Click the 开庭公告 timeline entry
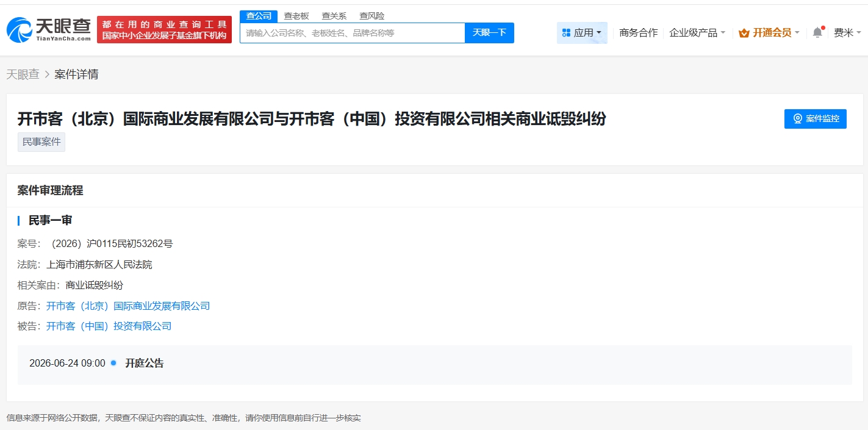Screen dimensions: 868x430 [x=145, y=364]
